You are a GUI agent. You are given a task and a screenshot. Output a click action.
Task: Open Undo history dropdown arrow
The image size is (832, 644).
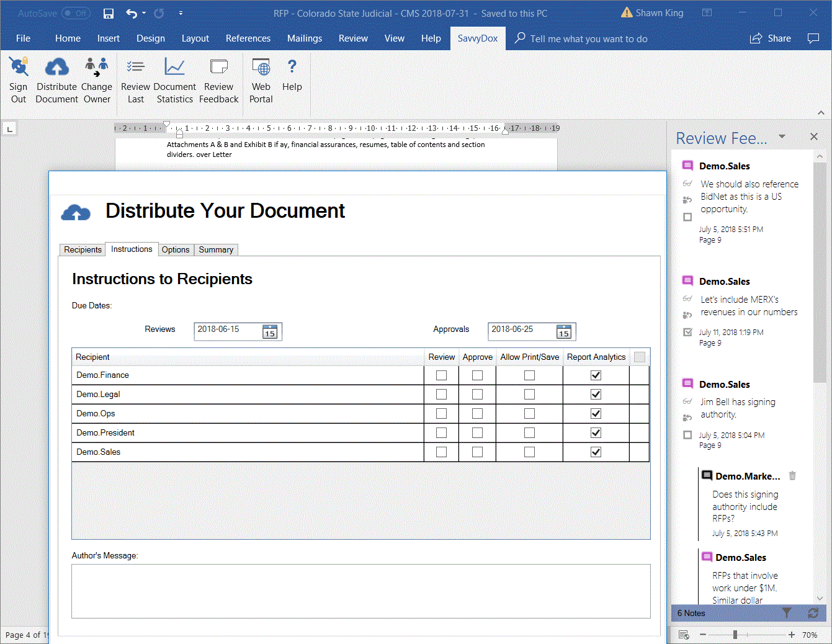point(144,13)
